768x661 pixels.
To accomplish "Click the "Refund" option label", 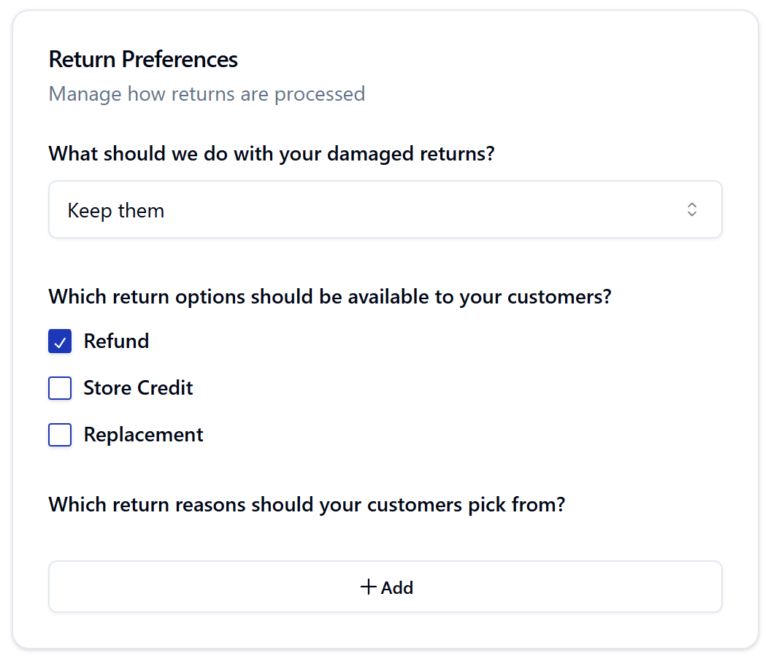I will click(x=116, y=341).
